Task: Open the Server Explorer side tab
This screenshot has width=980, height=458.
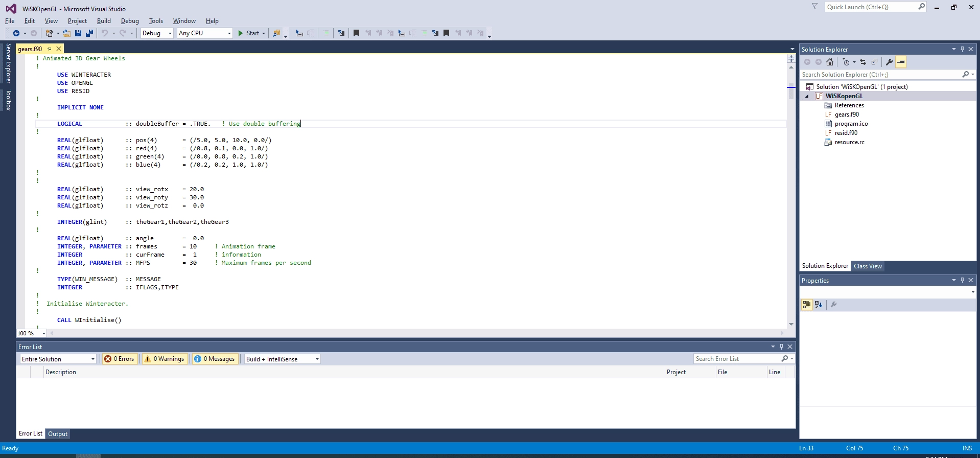Action: [8, 63]
